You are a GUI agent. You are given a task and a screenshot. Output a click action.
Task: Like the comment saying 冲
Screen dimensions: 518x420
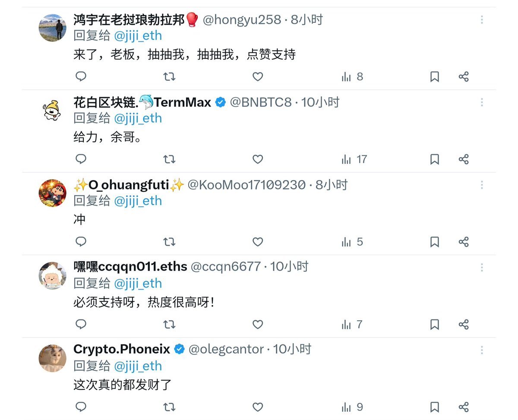258,242
